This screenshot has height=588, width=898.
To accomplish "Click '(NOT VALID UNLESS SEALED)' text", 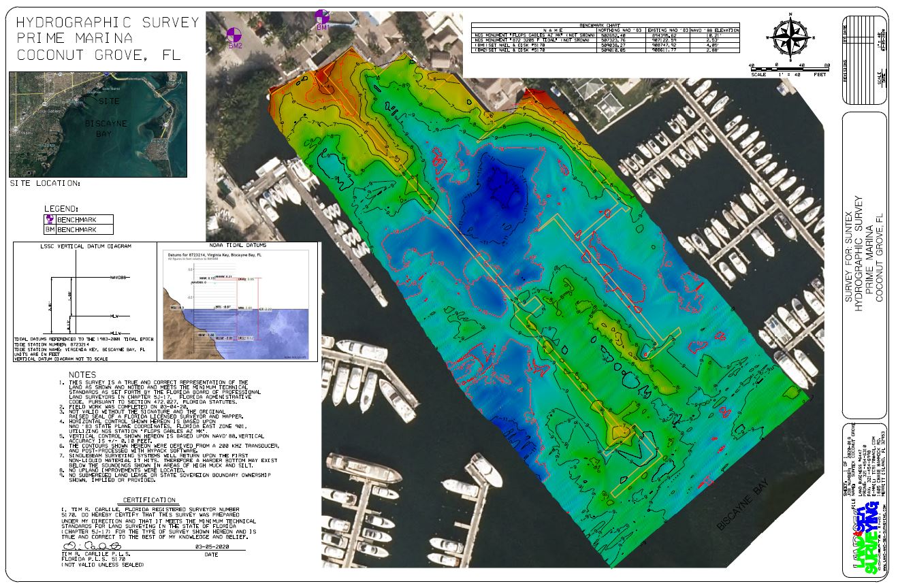I will pos(103,565).
